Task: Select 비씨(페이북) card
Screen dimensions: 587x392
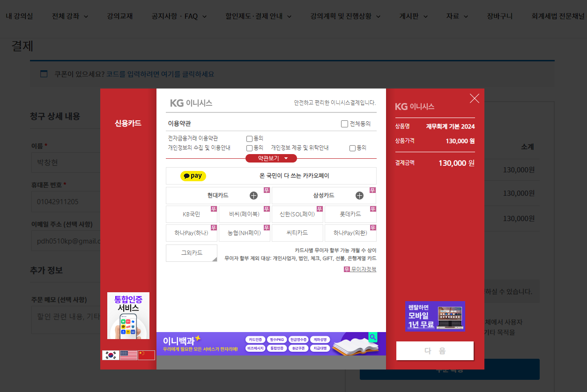Action: [245, 214]
